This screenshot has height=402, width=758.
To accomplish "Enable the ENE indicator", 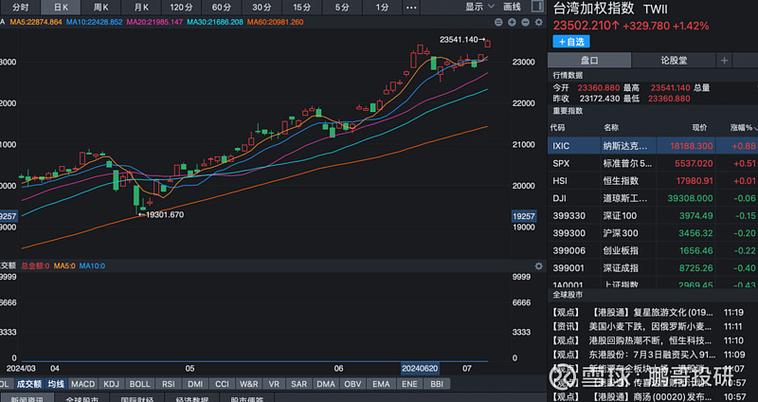I will (x=409, y=384).
